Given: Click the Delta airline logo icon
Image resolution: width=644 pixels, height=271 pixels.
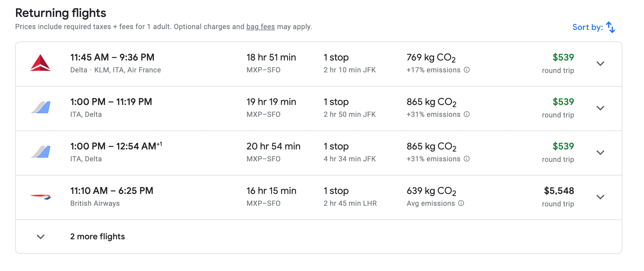Looking at the screenshot, I should (40, 63).
